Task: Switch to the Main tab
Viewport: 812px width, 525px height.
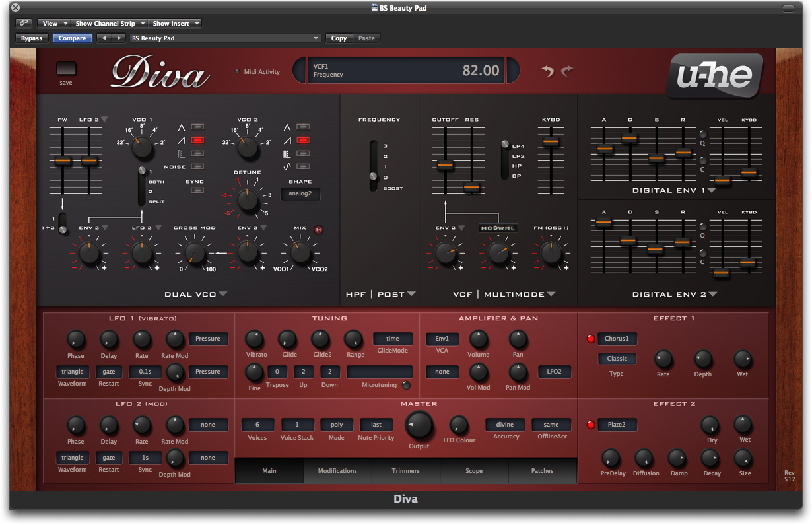Action: [269, 471]
